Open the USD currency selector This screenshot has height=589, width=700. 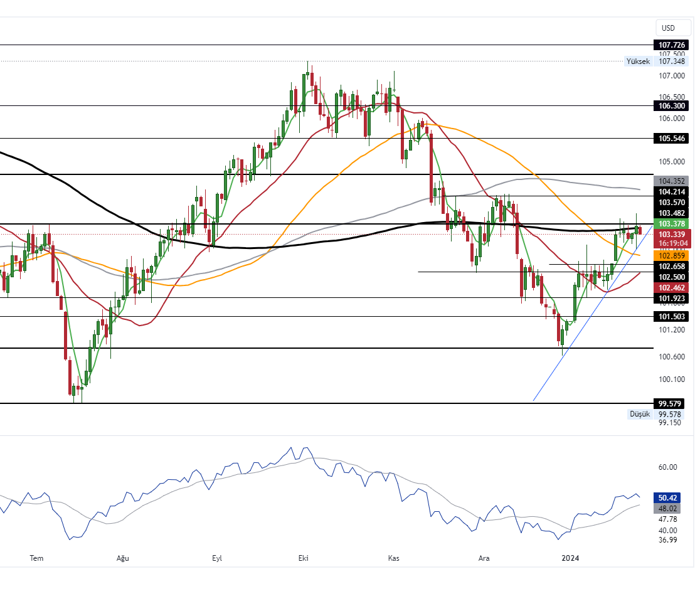point(669,28)
